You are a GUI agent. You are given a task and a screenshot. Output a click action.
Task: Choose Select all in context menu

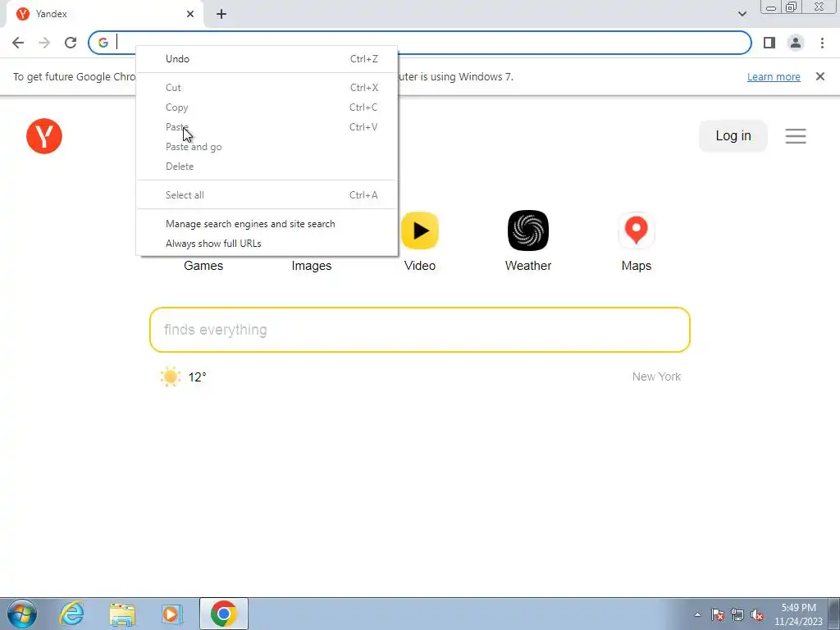(267, 195)
